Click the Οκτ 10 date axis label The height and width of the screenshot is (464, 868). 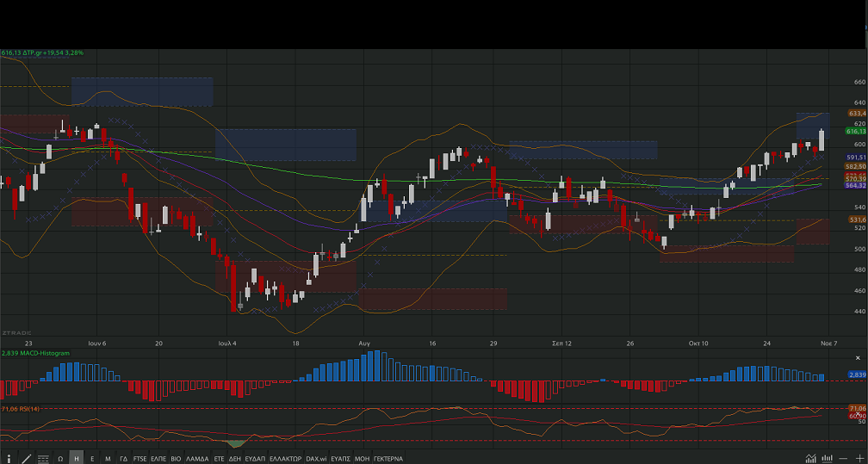(698, 343)
